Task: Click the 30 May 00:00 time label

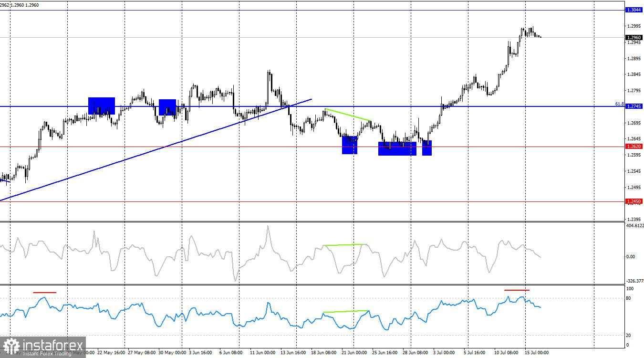Action: (x=172, y=353)
